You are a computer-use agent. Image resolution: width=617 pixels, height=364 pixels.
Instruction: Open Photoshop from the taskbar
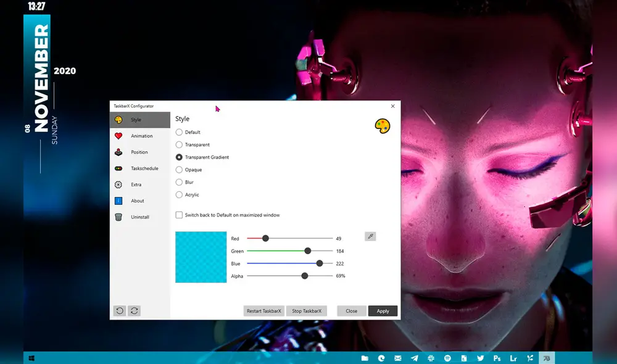point(497,358)
